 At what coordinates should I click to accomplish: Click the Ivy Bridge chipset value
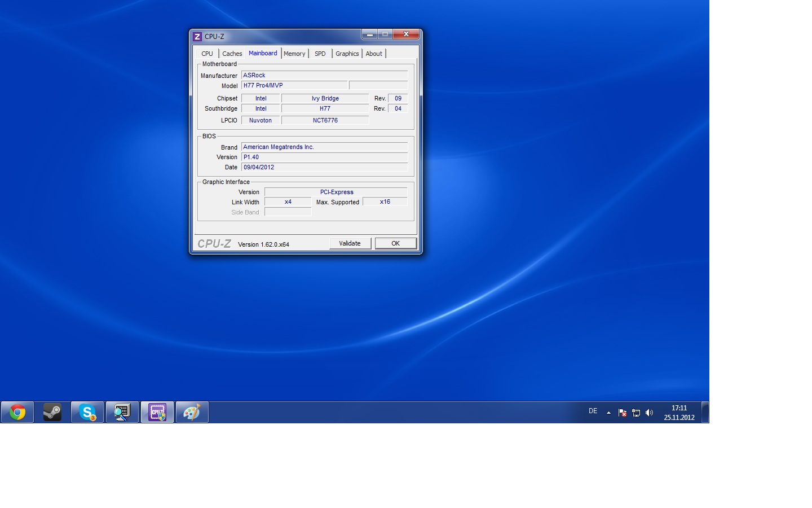point(325,98)
